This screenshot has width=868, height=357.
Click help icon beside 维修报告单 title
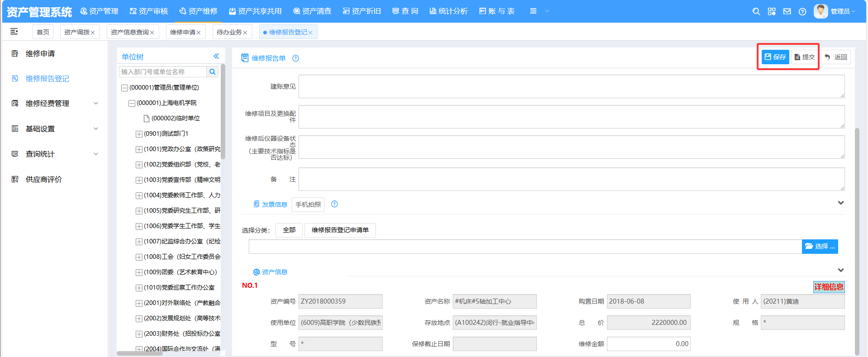click(x=296, y=58)
